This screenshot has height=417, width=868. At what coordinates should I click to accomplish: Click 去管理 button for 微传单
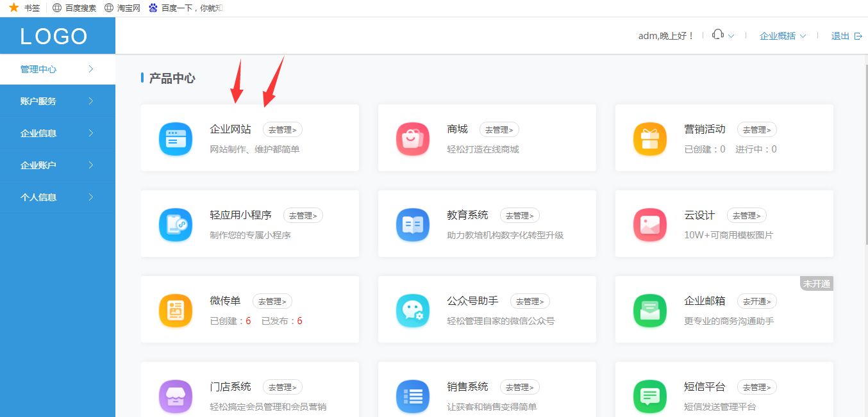[x=272, y=301]
